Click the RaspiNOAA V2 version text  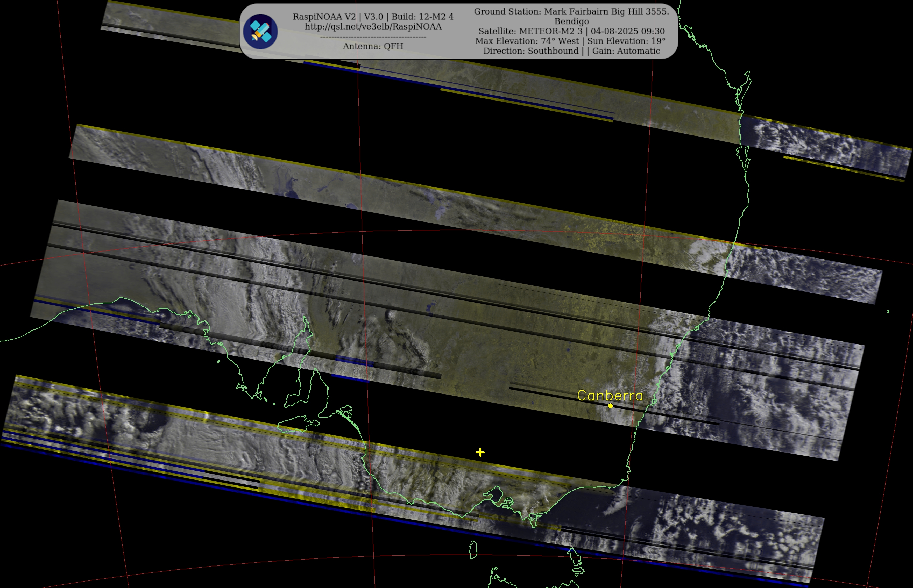(x=325, y=17)
